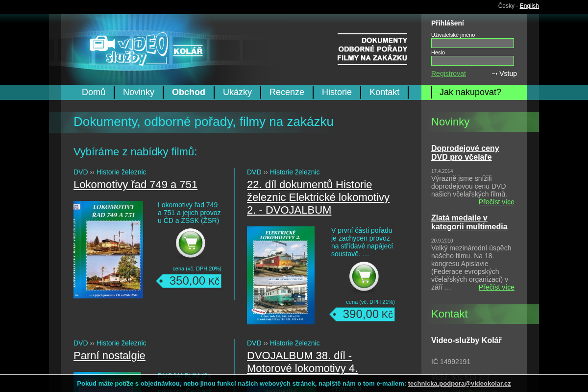Click the Novinky sidebar heading

click(x=450, y=122)
